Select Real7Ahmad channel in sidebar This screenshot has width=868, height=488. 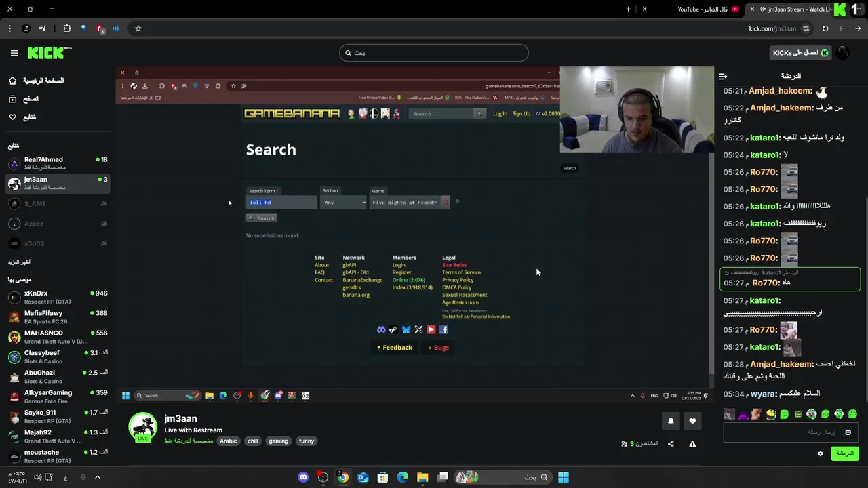tap(57, 163)
